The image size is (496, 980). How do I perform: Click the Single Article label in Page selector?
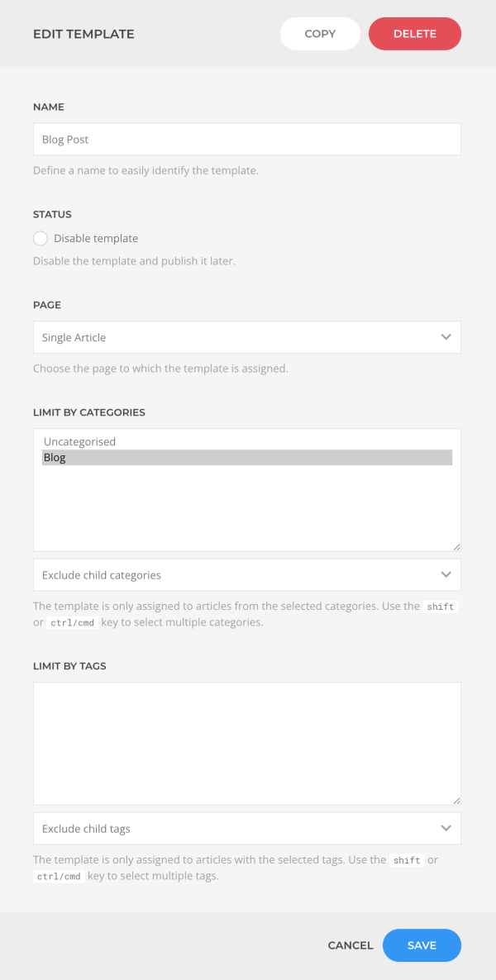[73, 337]
